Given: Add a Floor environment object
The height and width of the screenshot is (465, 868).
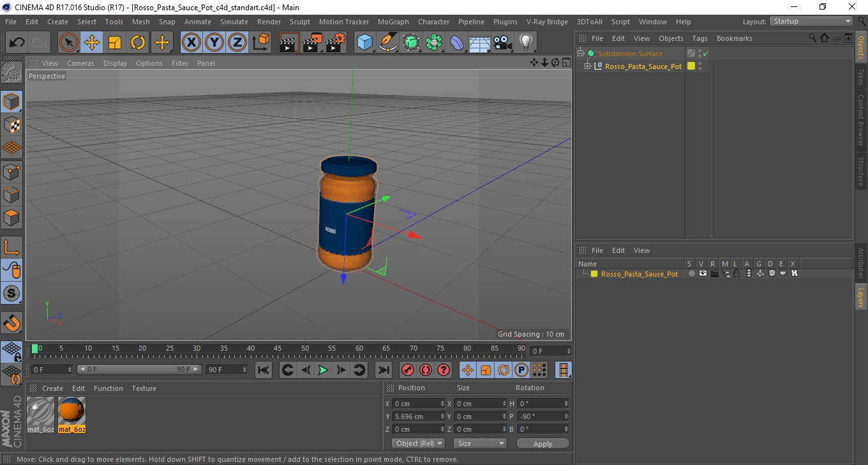Looking at the screenshot, I should [479, 43].
